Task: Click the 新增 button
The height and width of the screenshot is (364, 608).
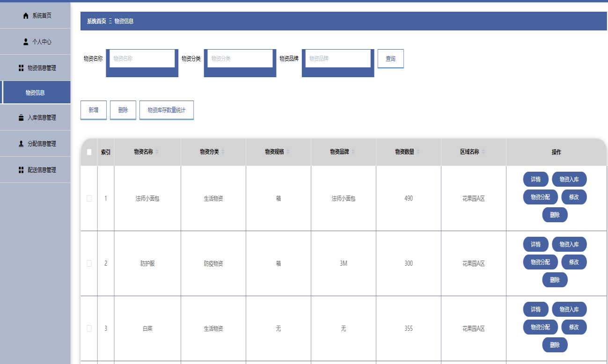Action: (94, 110)
